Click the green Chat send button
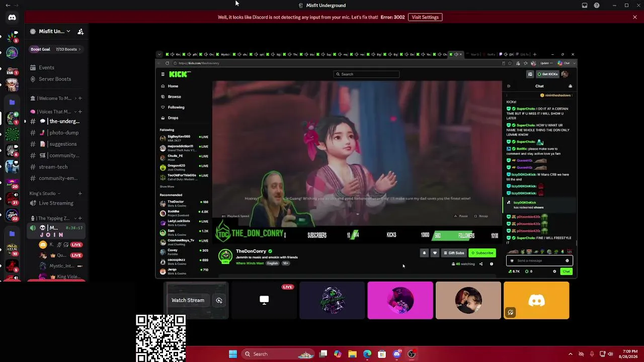The width and height of the screenshot is (644, 362). pos(567,271)
